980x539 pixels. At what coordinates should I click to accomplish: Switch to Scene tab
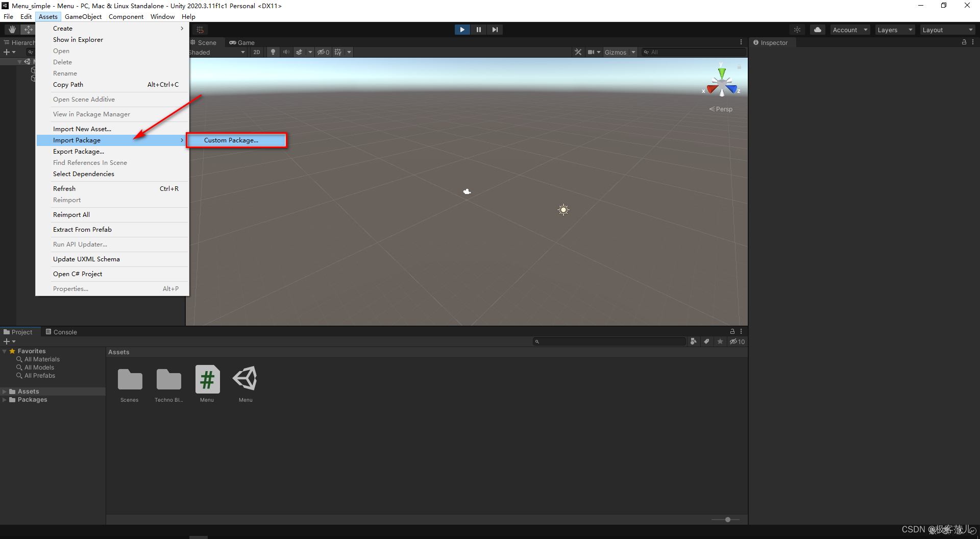pyautogui.click(x=203, y=42)
